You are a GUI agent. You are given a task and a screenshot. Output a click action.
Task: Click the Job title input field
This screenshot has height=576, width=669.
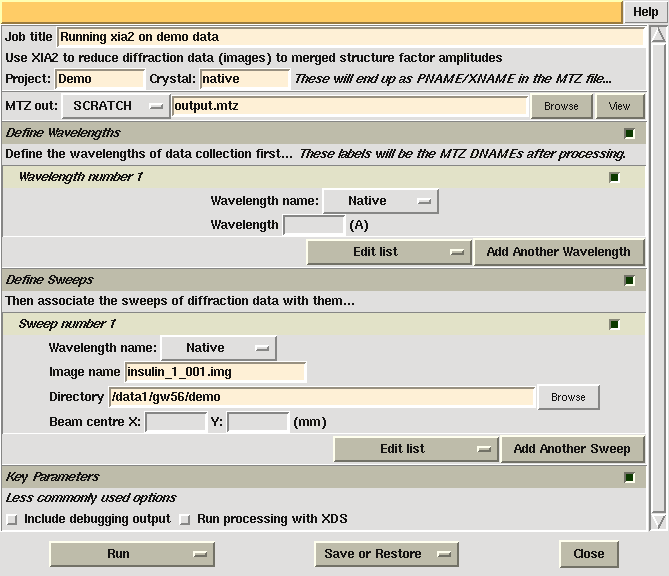pos(351,37)
